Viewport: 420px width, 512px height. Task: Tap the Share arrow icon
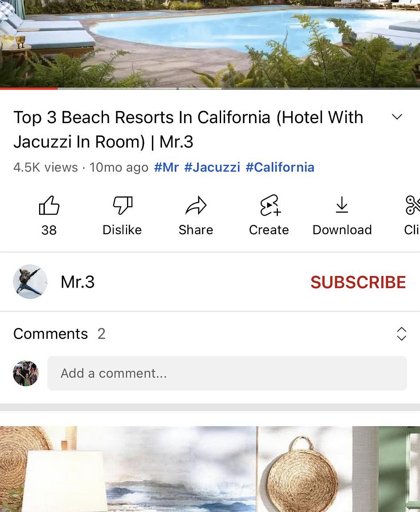click(196, 205)
